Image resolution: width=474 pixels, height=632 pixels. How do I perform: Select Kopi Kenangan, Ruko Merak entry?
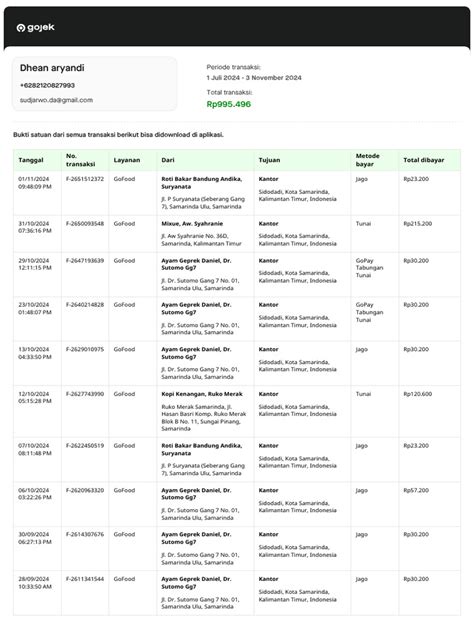202,394
